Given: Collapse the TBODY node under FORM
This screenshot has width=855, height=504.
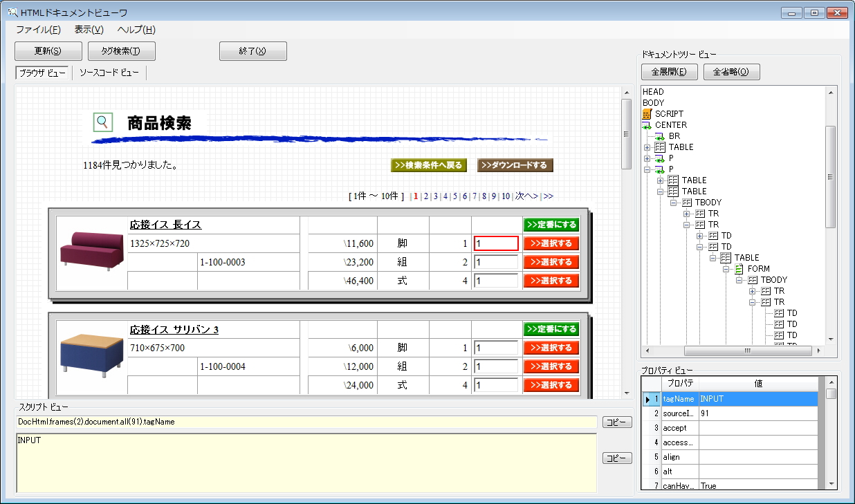Looking at the screenshot, I should [x=739, y=280].
